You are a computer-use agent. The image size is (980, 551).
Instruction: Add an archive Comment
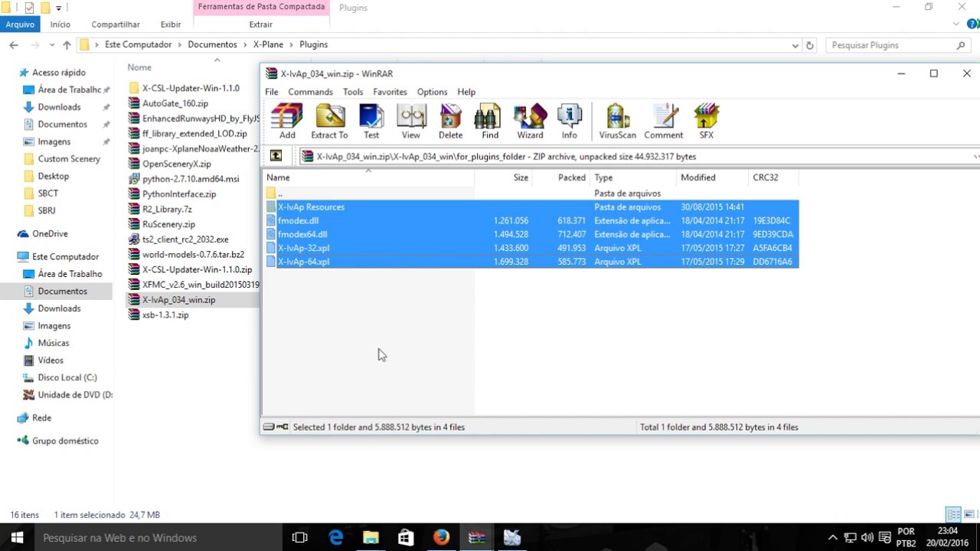click(x=663, y=122)
